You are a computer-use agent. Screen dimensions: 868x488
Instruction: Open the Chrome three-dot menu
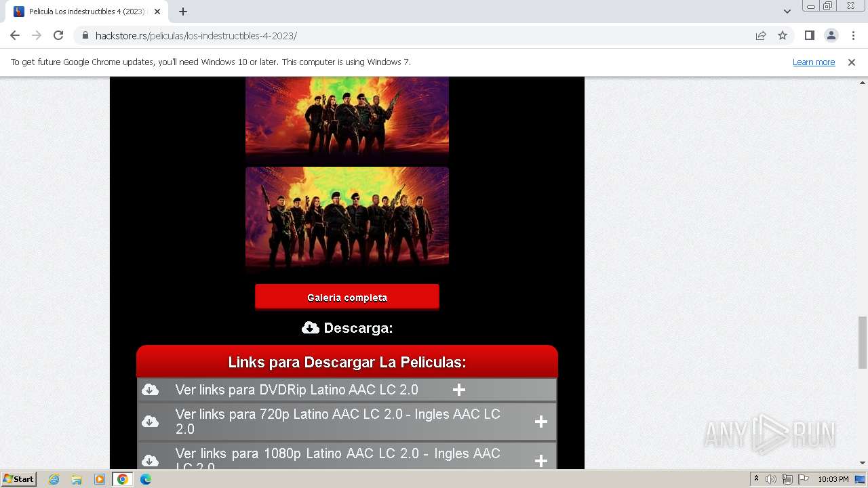tap(853, 35)
